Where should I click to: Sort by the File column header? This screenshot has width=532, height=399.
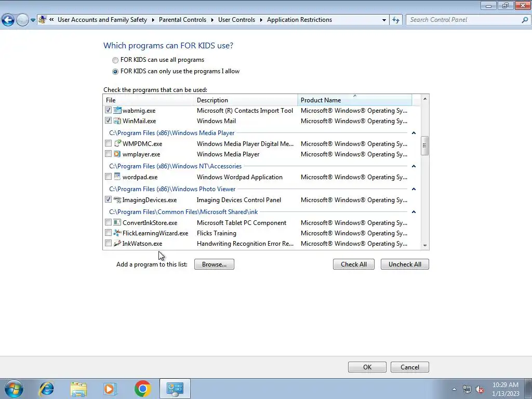coord(149,100)
